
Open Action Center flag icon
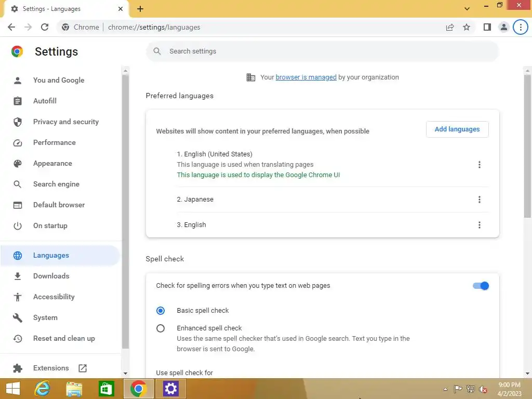(x=458, y=389)
